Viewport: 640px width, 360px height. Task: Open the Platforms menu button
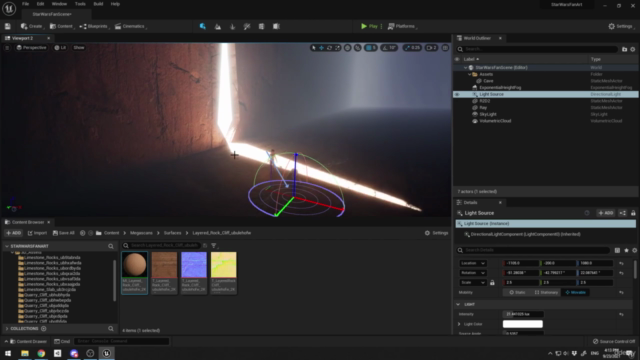(402, 26)
